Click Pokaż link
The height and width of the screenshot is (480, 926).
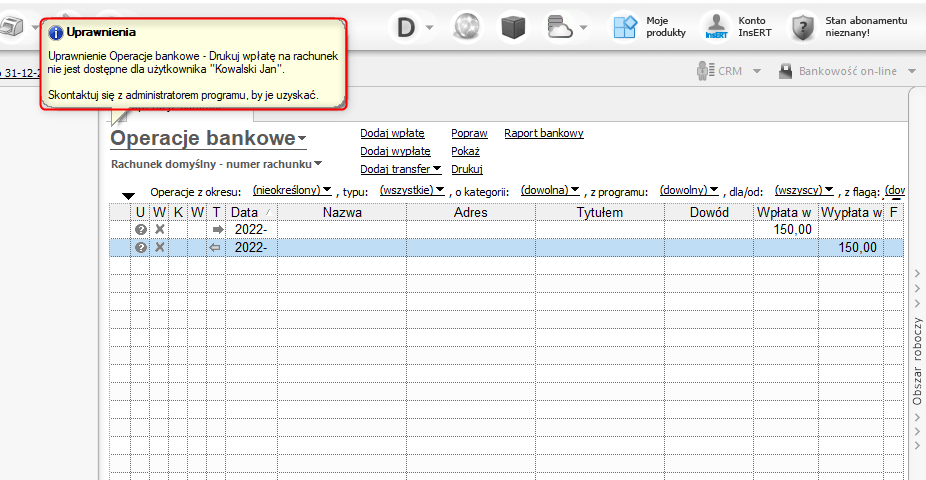tap(465, 151)
